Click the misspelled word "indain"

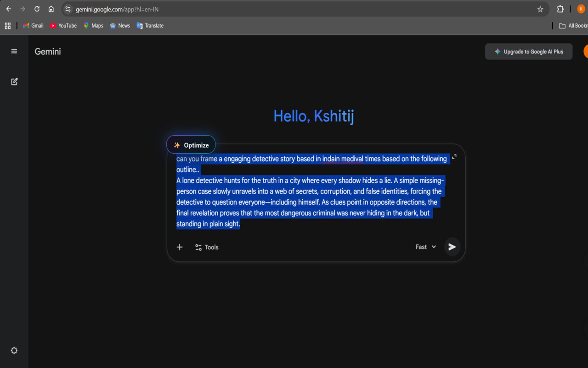coord(331,159)
